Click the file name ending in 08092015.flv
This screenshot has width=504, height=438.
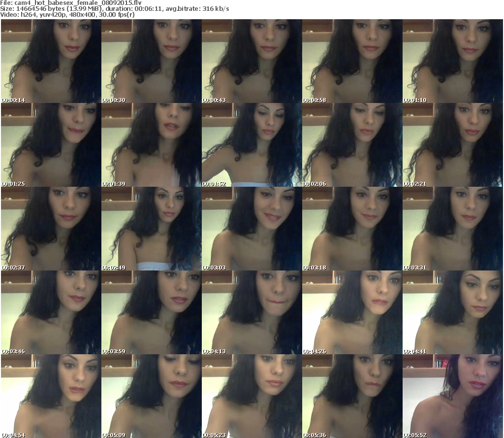[78, 3]
